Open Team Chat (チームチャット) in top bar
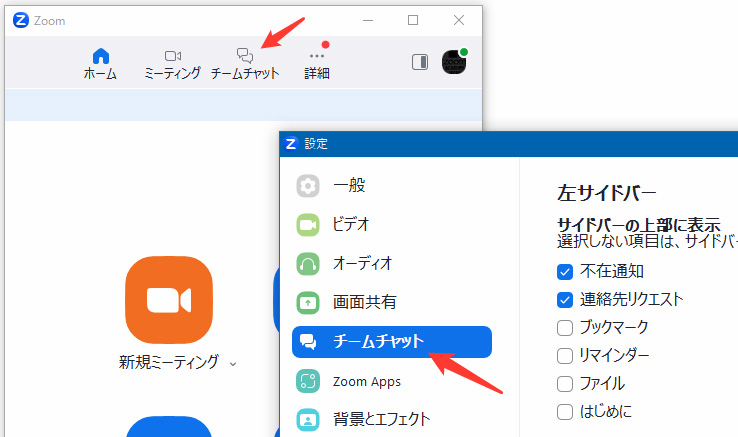The width and height of the screenshot is (738, 437). pos(245,56)
